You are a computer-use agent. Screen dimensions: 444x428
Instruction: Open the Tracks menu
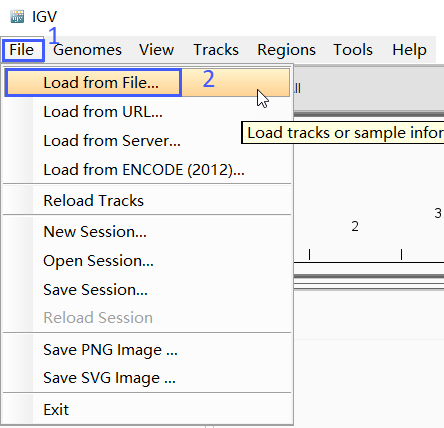[x=216, y=50]
